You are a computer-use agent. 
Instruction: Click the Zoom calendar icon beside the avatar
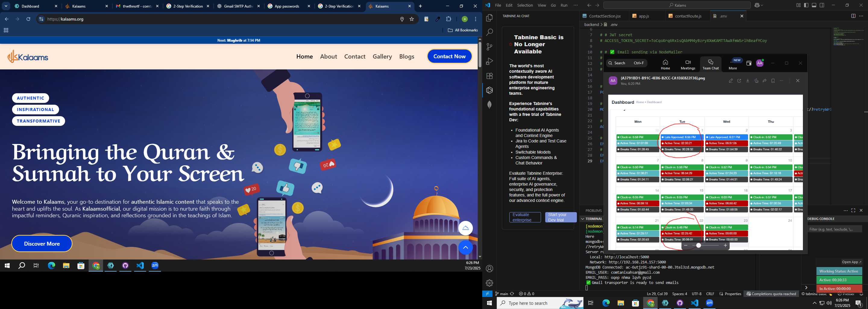point(749,63)
